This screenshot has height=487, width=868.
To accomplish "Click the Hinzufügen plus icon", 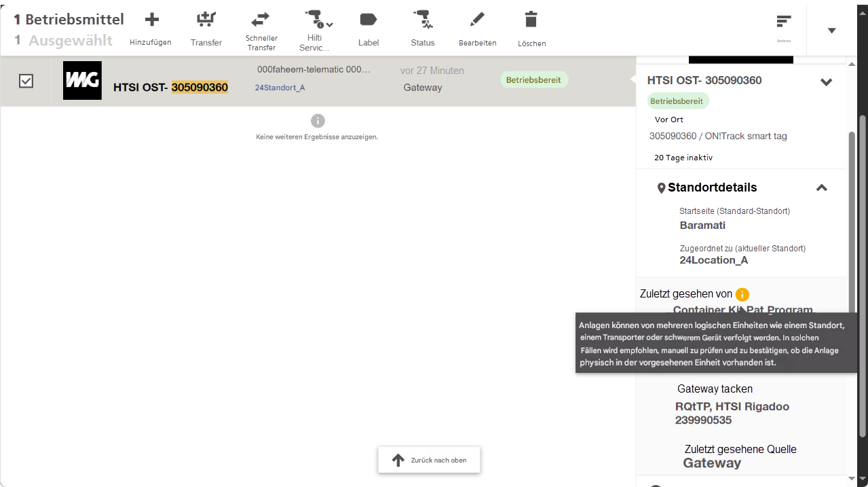I will pyautogui.click(x=151, y=20).
